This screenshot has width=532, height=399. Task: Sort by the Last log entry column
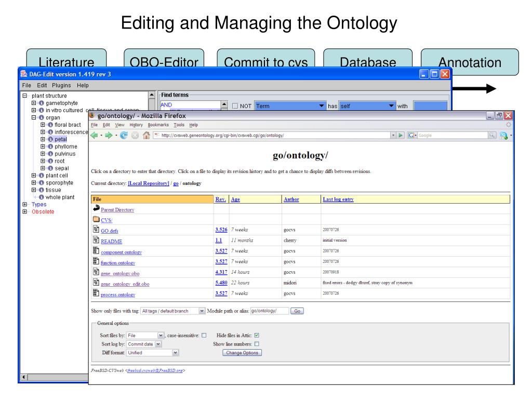coord(338,199)
